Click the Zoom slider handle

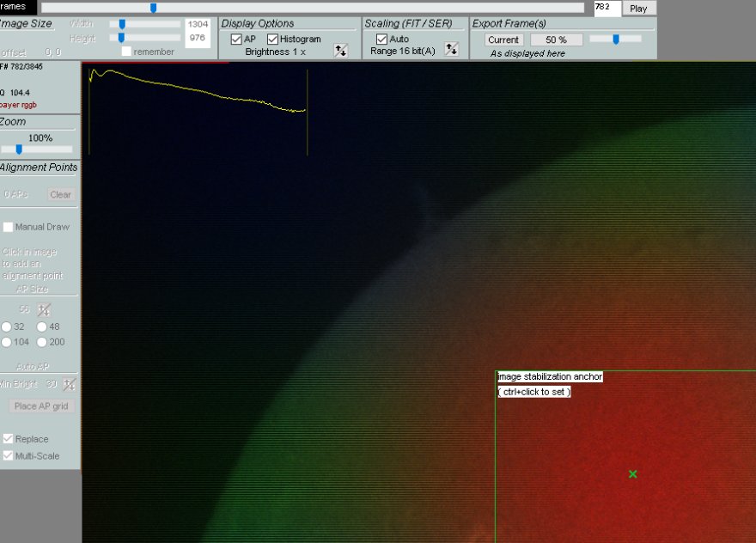(19, 149)
